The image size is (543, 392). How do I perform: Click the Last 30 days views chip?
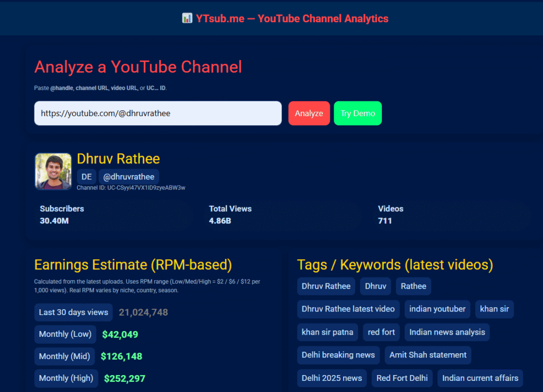73,312
